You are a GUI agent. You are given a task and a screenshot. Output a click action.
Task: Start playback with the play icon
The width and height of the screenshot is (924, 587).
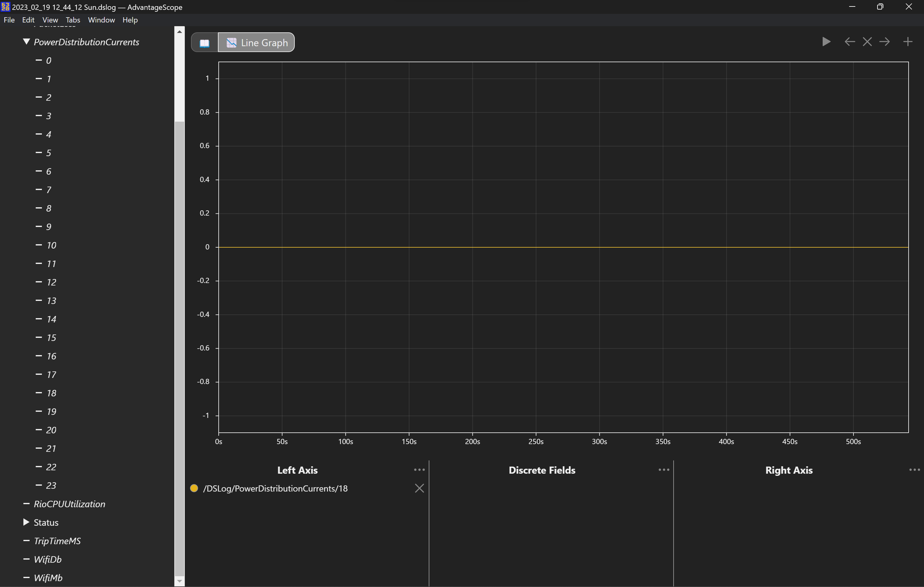(x=827, y=42)
